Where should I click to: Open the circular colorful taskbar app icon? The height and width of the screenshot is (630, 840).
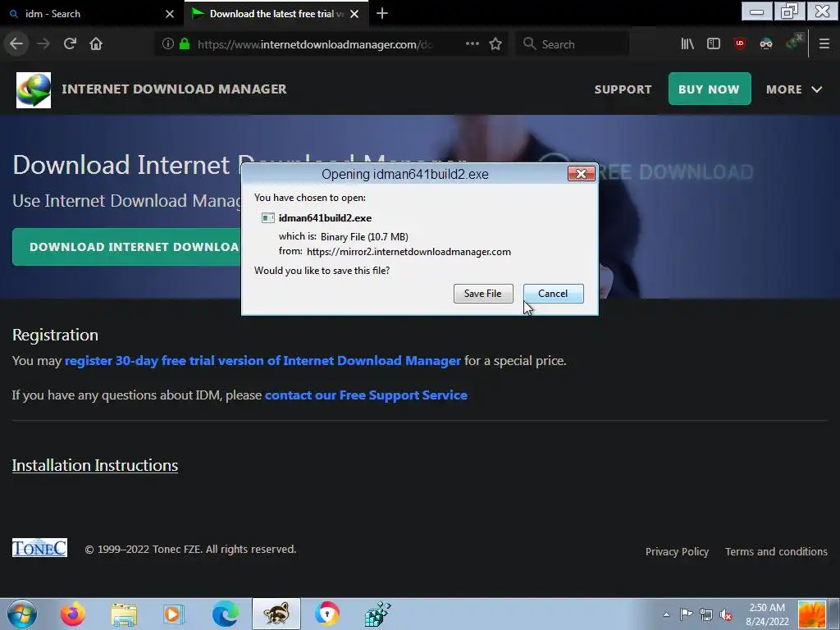click(x=326, y=614)
